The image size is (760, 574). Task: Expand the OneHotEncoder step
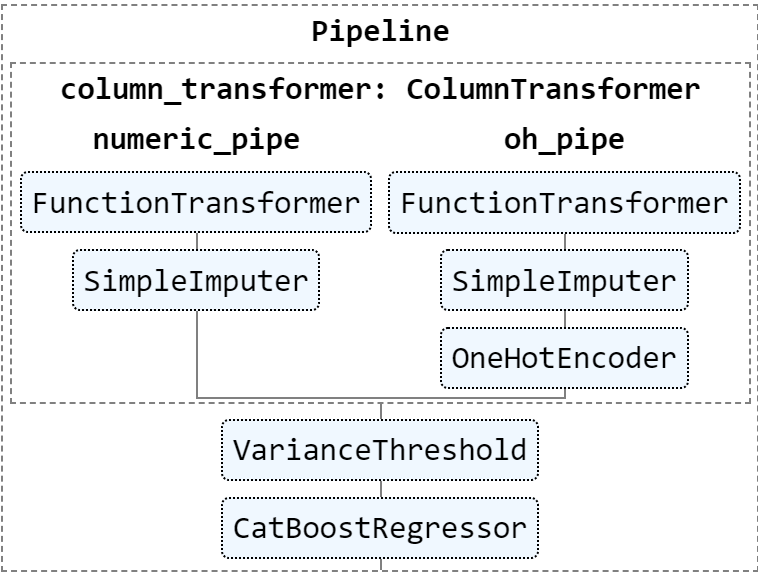[564, 358]
